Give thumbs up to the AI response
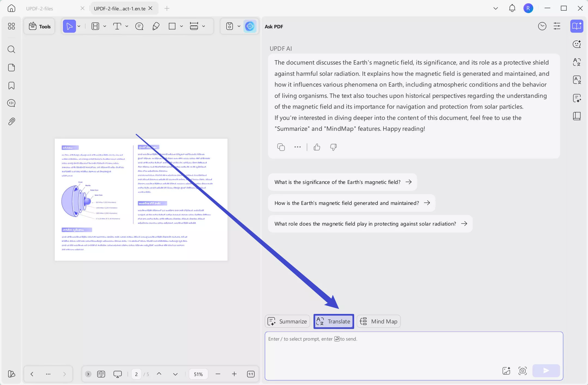 317,147
